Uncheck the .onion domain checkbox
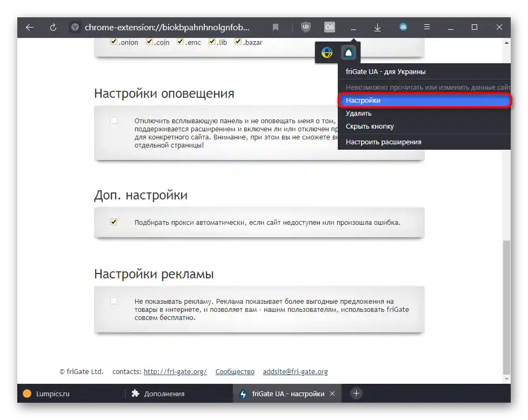This screenshot has width=528, height=420. 114,42
